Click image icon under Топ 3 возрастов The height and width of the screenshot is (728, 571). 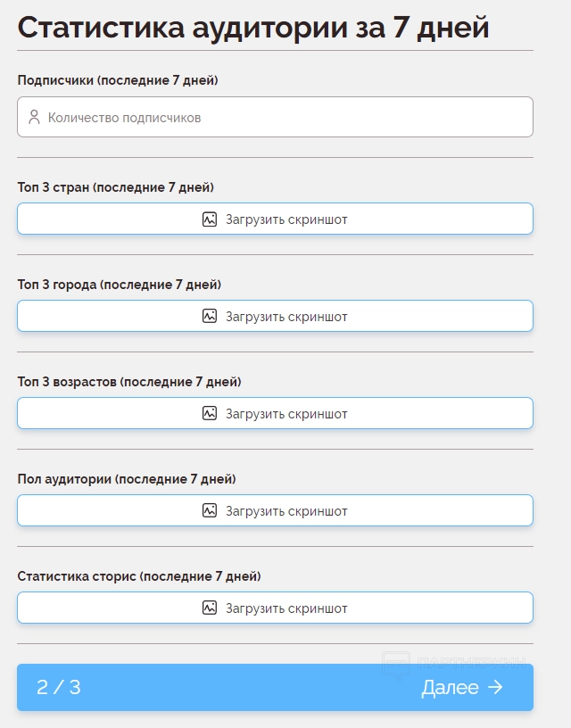[210, 414]
